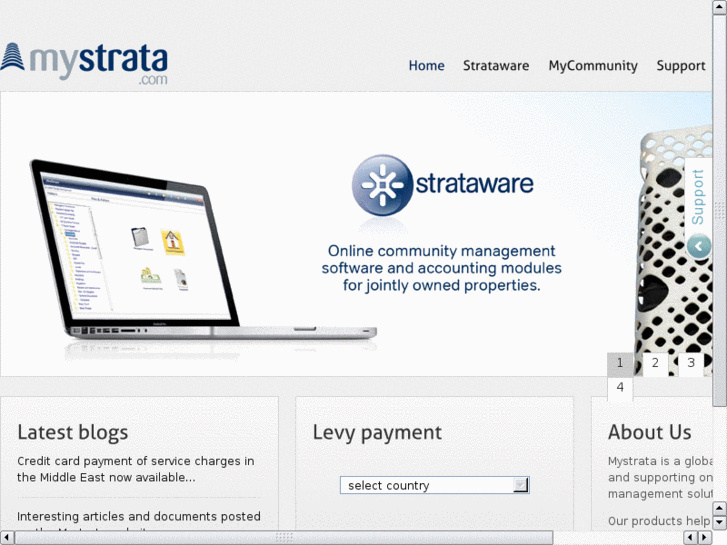Click the strataware wordmark text
The width and height of the screenshot is (727, 545).
pos(474,184)
